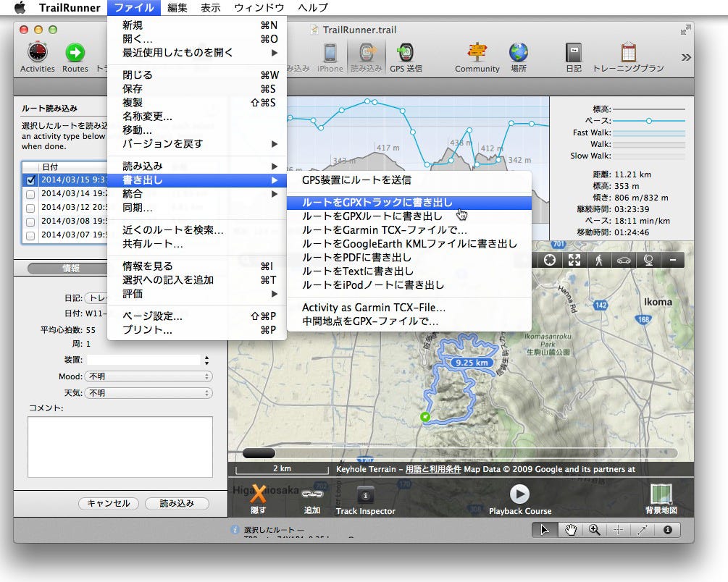The height and width of the screenshot is (582, 728).
Task: Expand the 統合 submenu
Action: point(197,194)
